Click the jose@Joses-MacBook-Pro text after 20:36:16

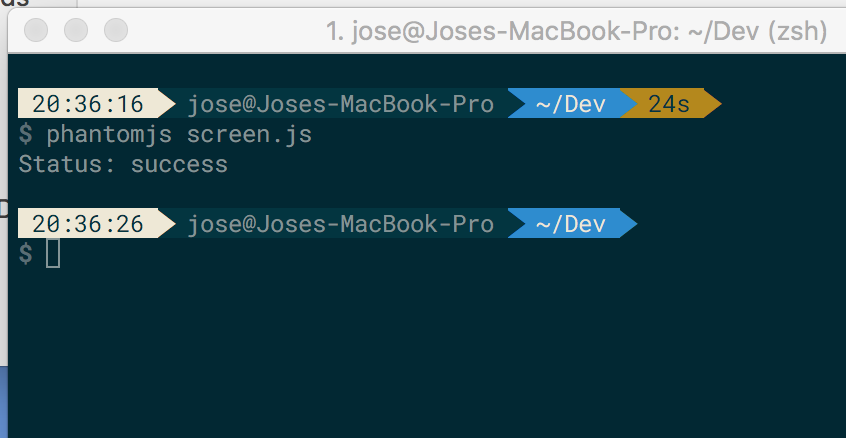click(x=340, y=104)
